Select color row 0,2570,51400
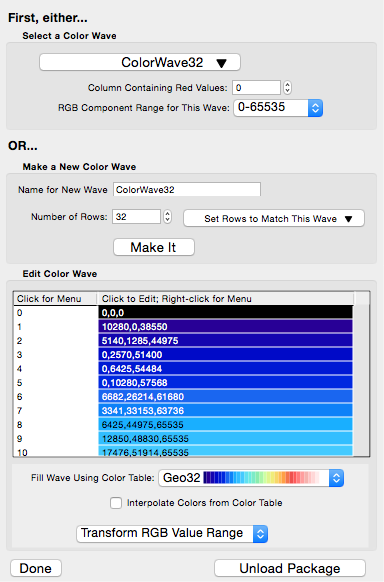384x582 pixels. click(226, 354)
